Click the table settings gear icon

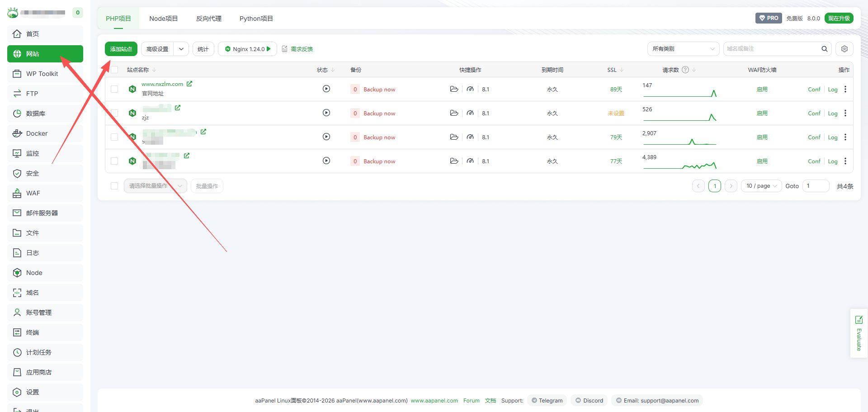pyautogui.click(x=844, y=49)
